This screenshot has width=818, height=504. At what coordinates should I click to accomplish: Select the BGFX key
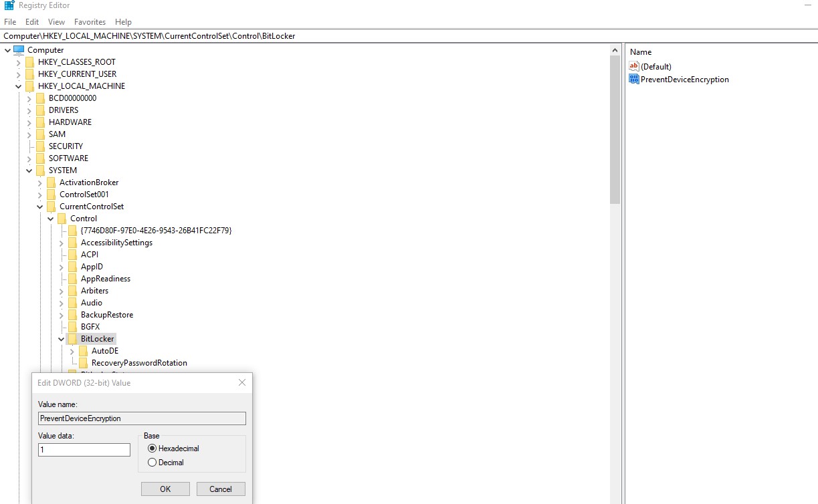click(x=90, y=327)
